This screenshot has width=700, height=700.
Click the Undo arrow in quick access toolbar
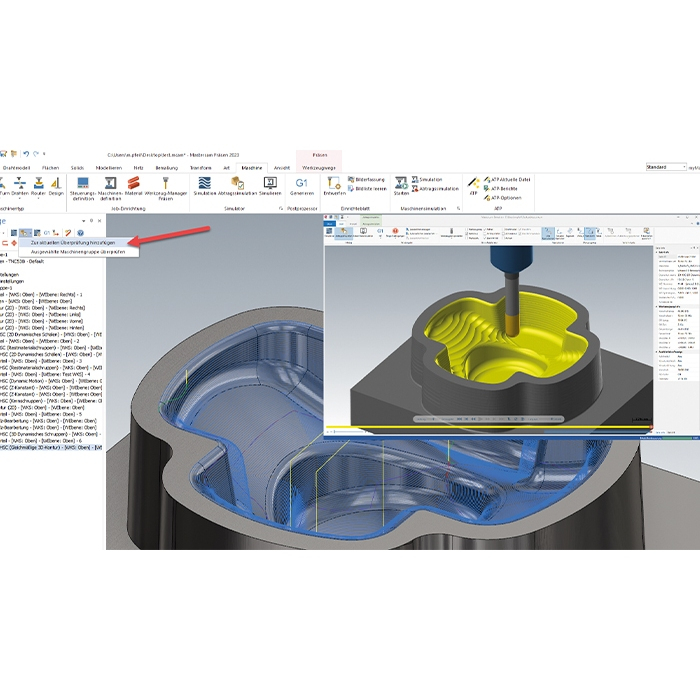coord(26,154)
